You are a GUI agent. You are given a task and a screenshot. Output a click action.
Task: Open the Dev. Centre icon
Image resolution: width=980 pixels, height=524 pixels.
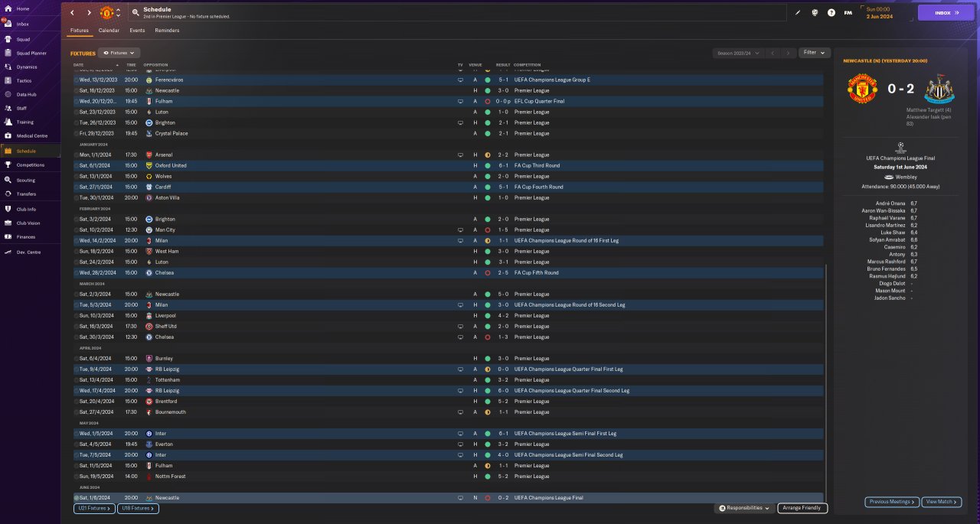click(x=8, y=252)
